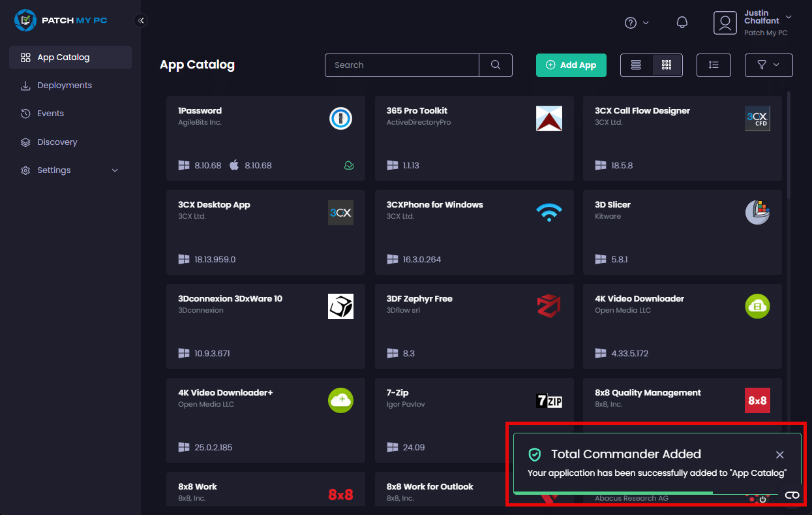Viewport: 812px width, 515px height.
Task: Click the app catalog search field
Action: pyautogui.click(x=402, y=65)
